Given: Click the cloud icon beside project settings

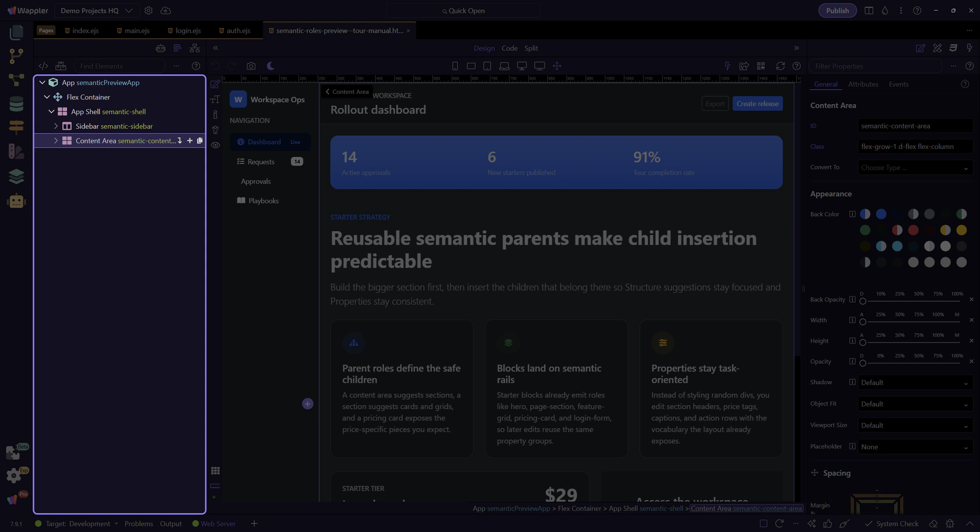Looking at the screenshot, I should (165, 11).
